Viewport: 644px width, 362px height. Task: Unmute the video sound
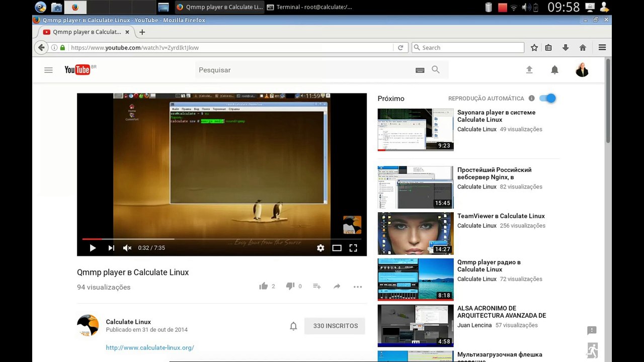point(127,248)
